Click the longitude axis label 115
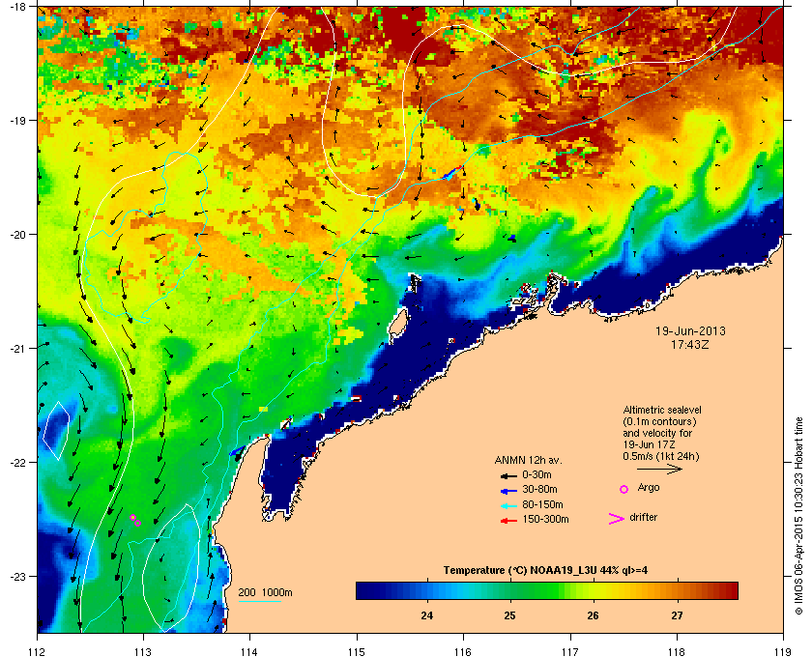Image resolution: width=812 pixels, height=657 pixels. [x=357, y=652]
